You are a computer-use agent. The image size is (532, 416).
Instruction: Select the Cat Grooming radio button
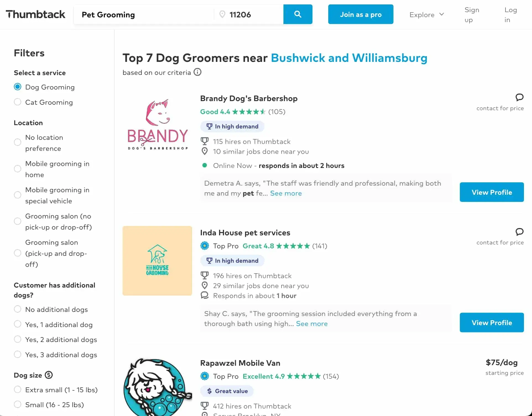point(17,102)
